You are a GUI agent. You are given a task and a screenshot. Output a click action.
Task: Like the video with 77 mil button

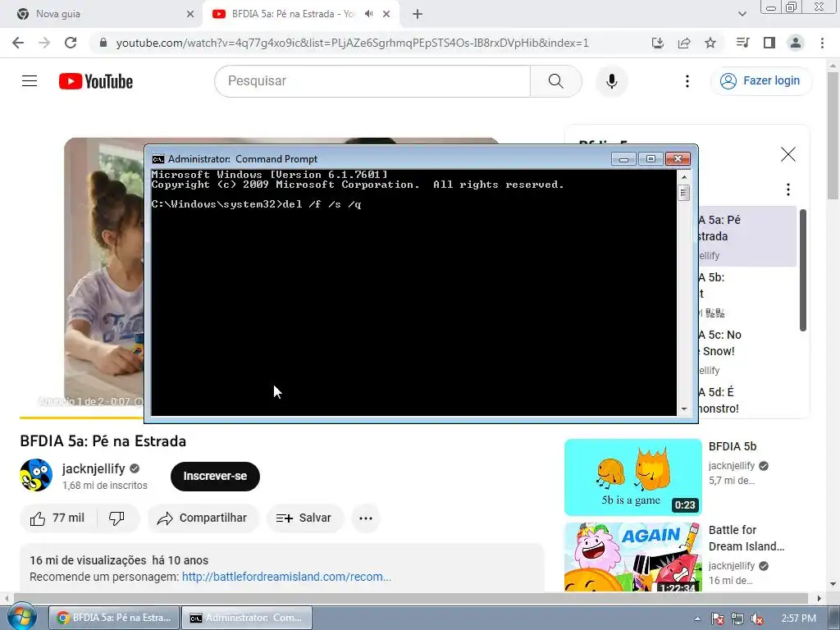coord(58,518)
